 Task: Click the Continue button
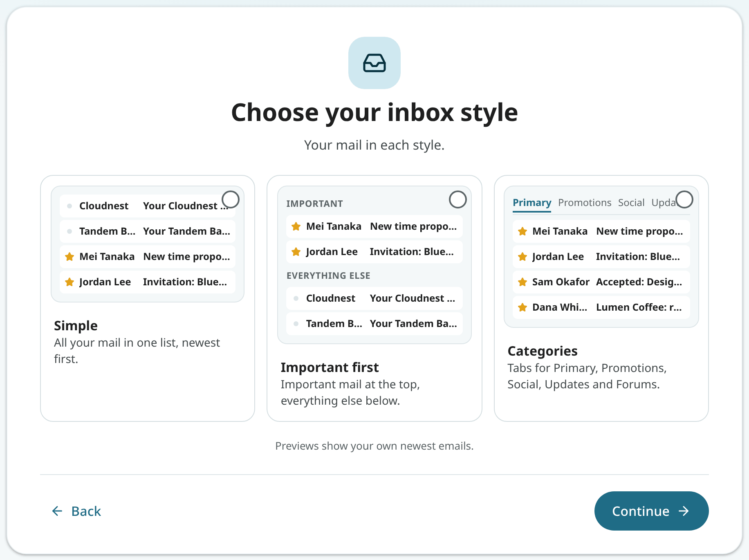pyautogui.click(x=651, y=511)
